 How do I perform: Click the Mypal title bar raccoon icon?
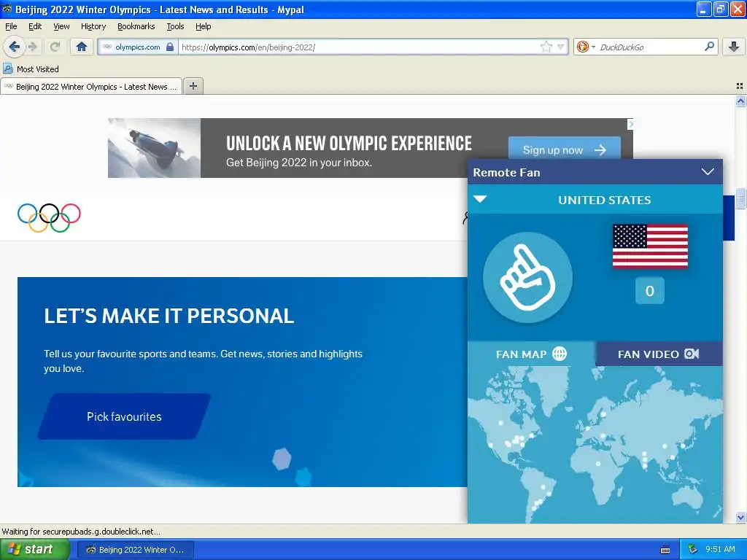(7, 9)
